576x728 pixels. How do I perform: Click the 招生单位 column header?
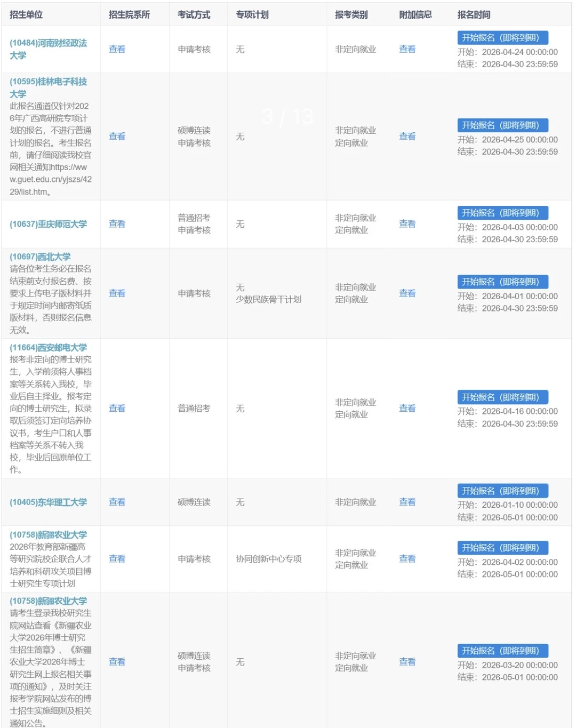pos(26,15)
